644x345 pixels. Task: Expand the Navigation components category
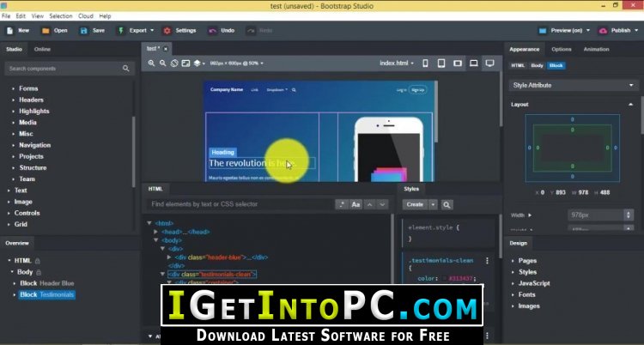13,145
